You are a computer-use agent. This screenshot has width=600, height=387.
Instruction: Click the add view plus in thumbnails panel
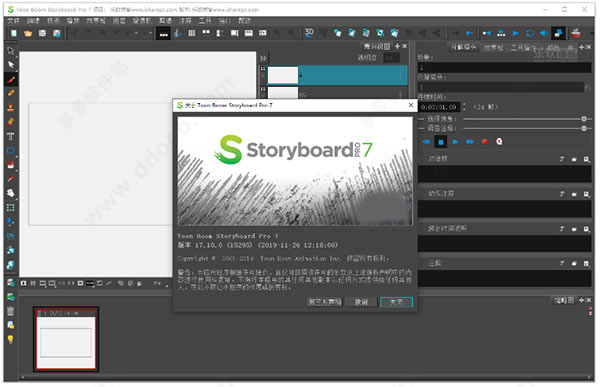(x=582, y=300)
